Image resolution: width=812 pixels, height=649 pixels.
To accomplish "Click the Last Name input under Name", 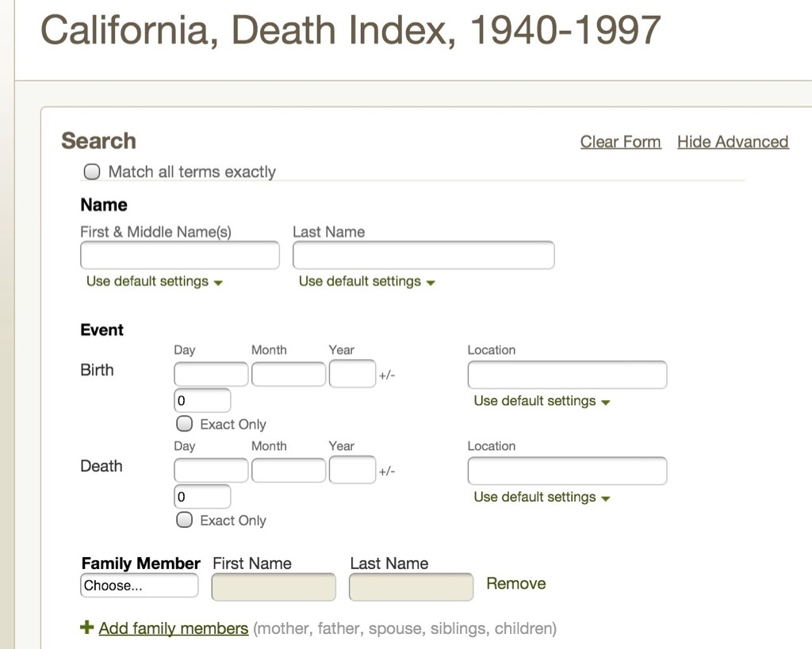I will 423,255.
